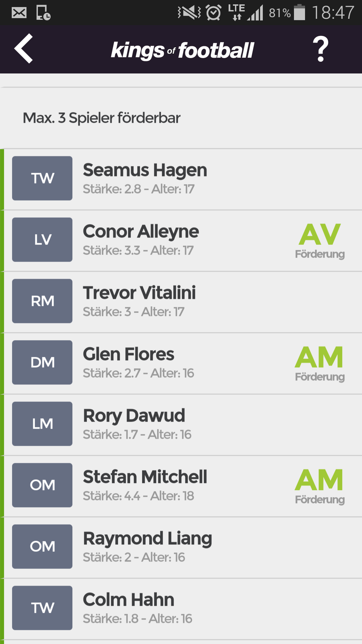The image size is (362, 644).
Task: Open the question mark help icon
Action: [320, 49]
